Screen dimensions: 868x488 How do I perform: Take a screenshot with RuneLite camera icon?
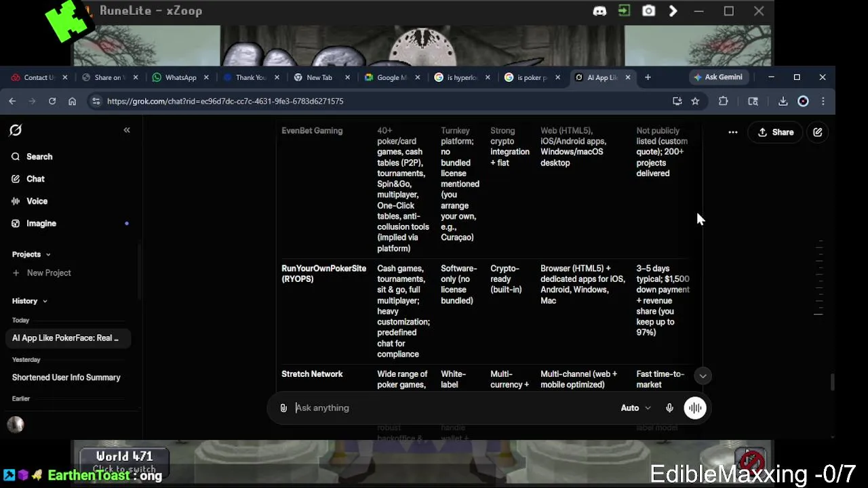click(648, 11)
